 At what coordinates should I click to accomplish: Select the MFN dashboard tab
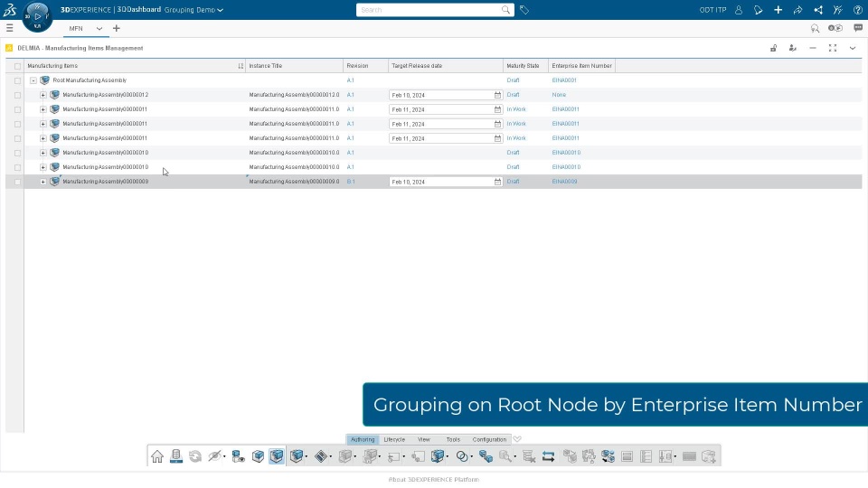coord(76,28)
